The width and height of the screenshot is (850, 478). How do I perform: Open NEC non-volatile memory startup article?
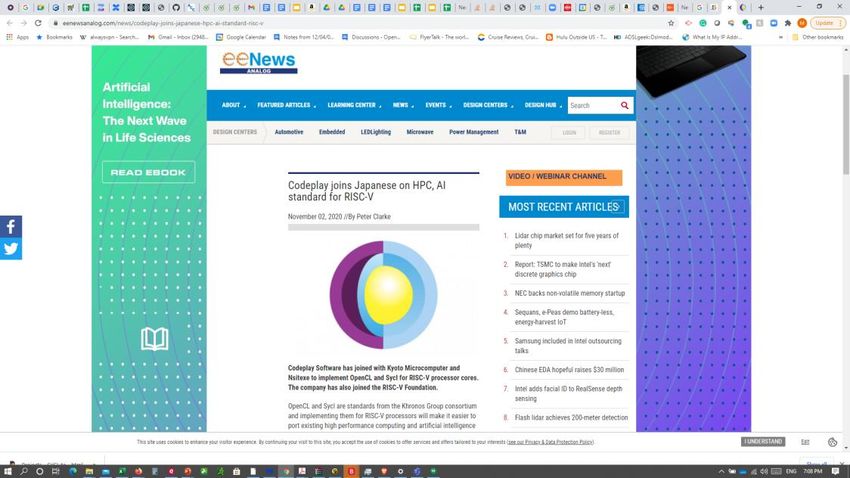coord(570,293)
